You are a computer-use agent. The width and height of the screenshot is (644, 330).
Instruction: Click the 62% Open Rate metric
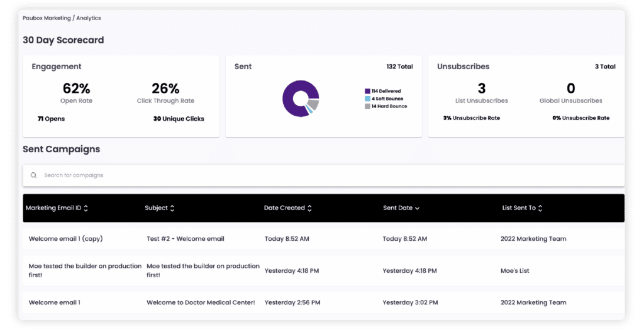(76, 89)
